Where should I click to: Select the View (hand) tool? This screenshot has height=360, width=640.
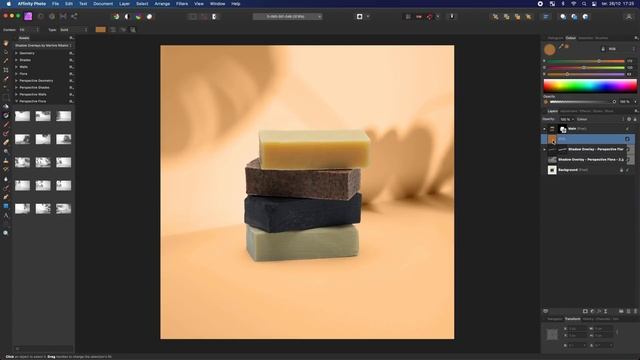point(6,43)
